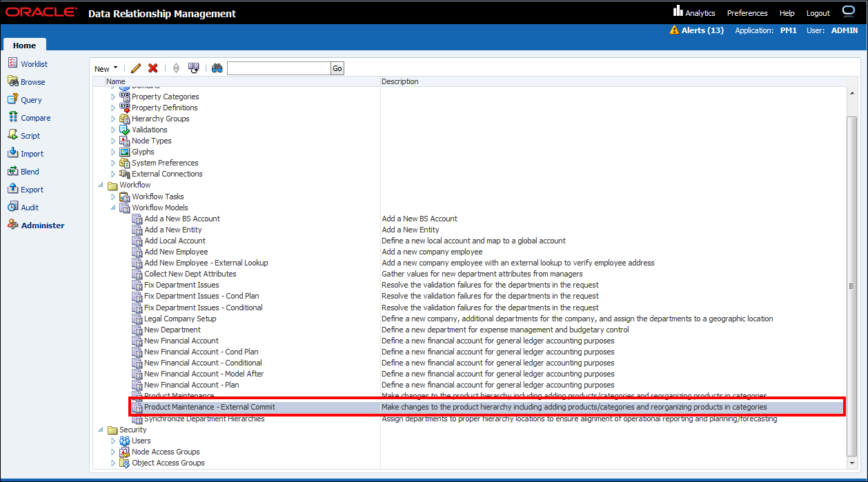Click the pencil edit icon in toolbar
The width and height of the screenshot is (868, 482).
[136, 68]
